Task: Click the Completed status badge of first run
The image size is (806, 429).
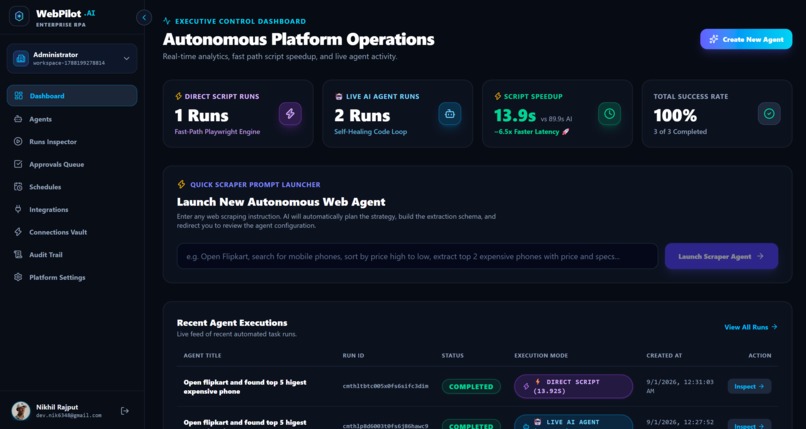Action: point(471,386)
